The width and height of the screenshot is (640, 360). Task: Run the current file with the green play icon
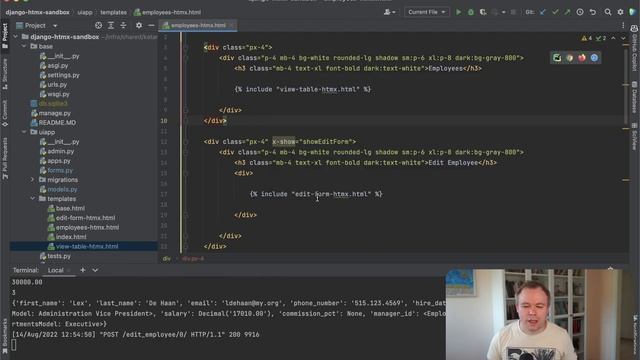(x=458, y=12)
